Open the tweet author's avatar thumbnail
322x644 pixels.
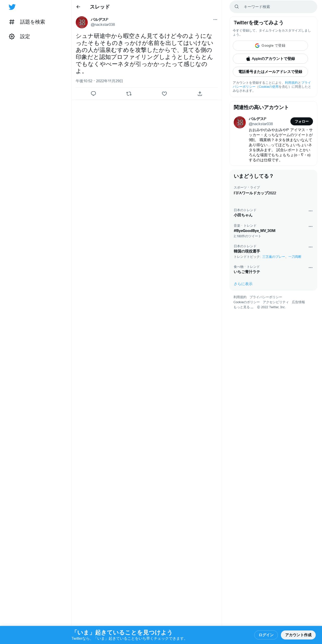click(x=82, y=22)
